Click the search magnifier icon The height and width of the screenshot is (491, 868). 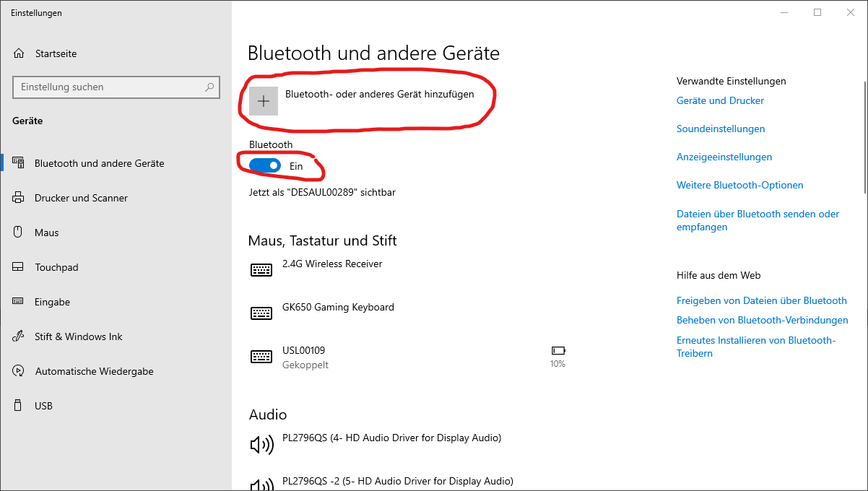pos(209,87)
